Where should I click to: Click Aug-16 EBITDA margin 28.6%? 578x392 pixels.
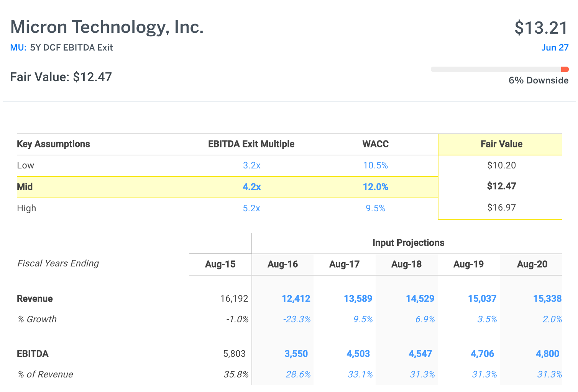(x=298, y=374)
